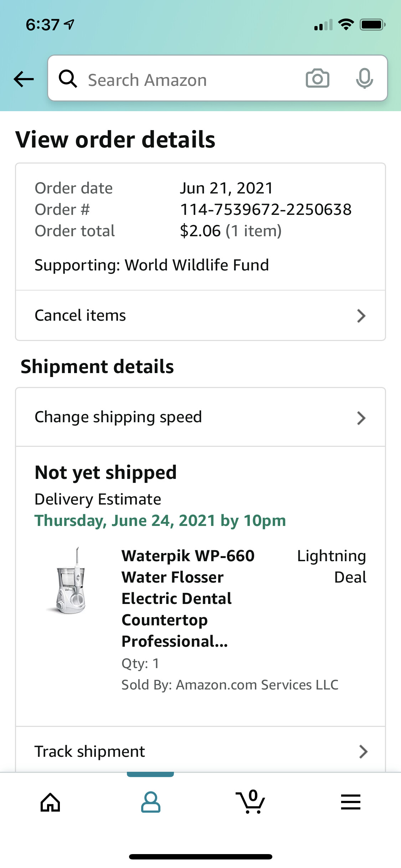Expand Track shipment chevron
Image resolution: width=401 pixels, height=868 pixels.
363,751
